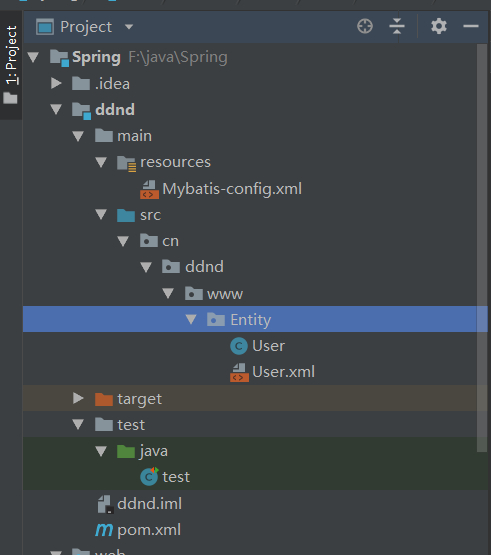The image size is (491, 555).
Task: Click the Project tree vertical scrollbar
Action: (482, 248)
